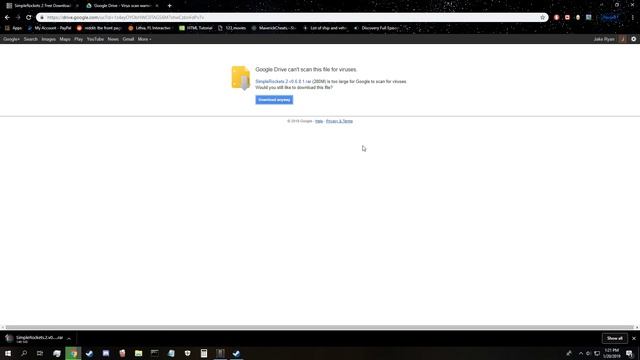Viewport: 640px width, 360px height.
Task: Open File Explorer folder icon on taskbar
Action: tap(138, 353)
